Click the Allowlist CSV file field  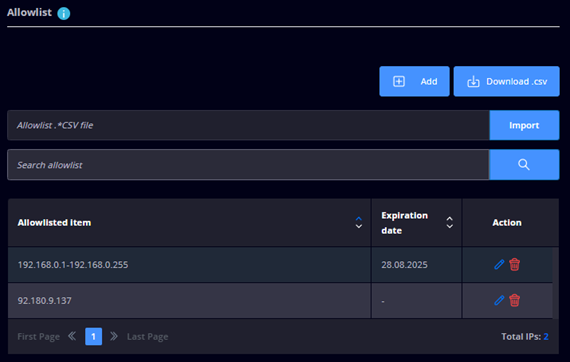pos(248,125)
